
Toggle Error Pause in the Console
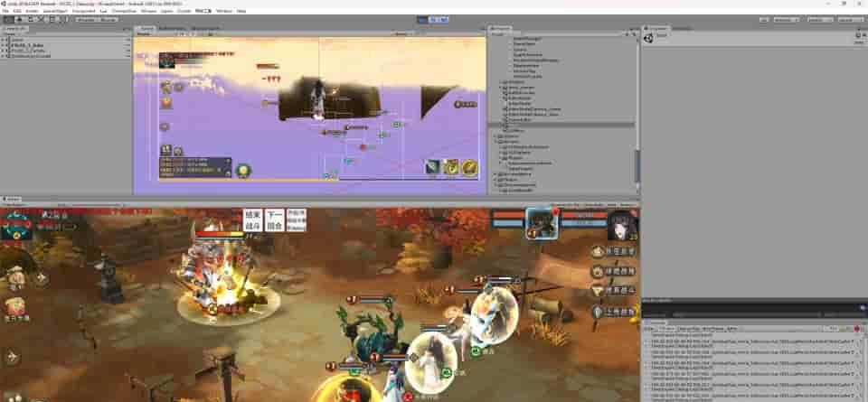(713, 329)
